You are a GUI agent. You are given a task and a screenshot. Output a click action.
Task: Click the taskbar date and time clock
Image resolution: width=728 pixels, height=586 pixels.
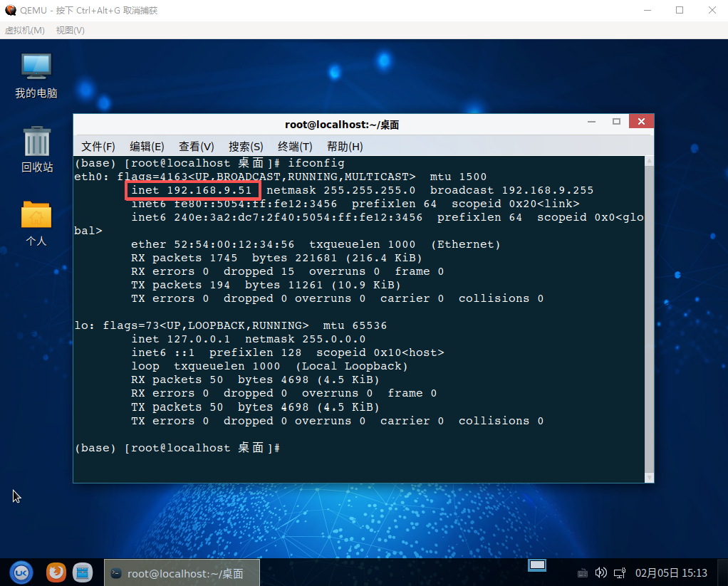point(671,572)
